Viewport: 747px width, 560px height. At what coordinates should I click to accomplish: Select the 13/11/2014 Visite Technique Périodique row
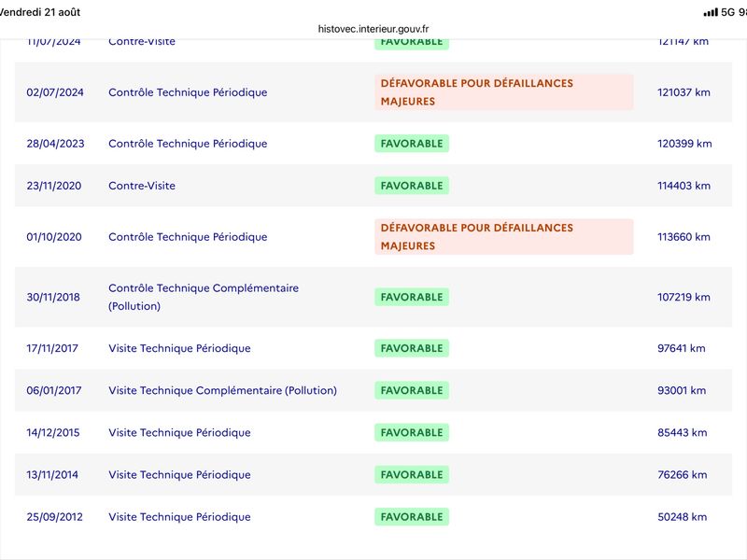373,475
